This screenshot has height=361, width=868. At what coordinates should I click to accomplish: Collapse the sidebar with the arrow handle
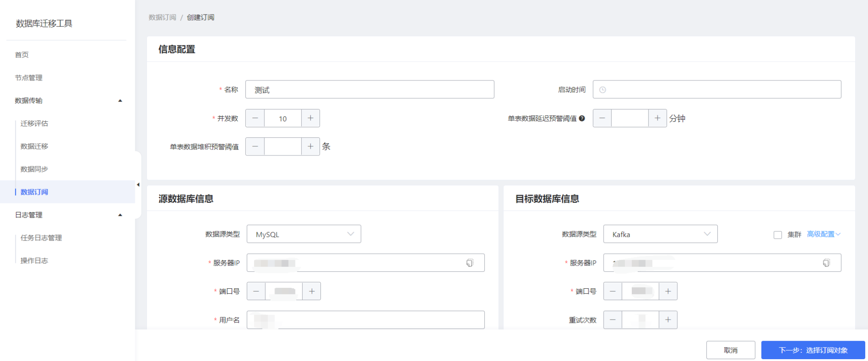pos(138,185)
